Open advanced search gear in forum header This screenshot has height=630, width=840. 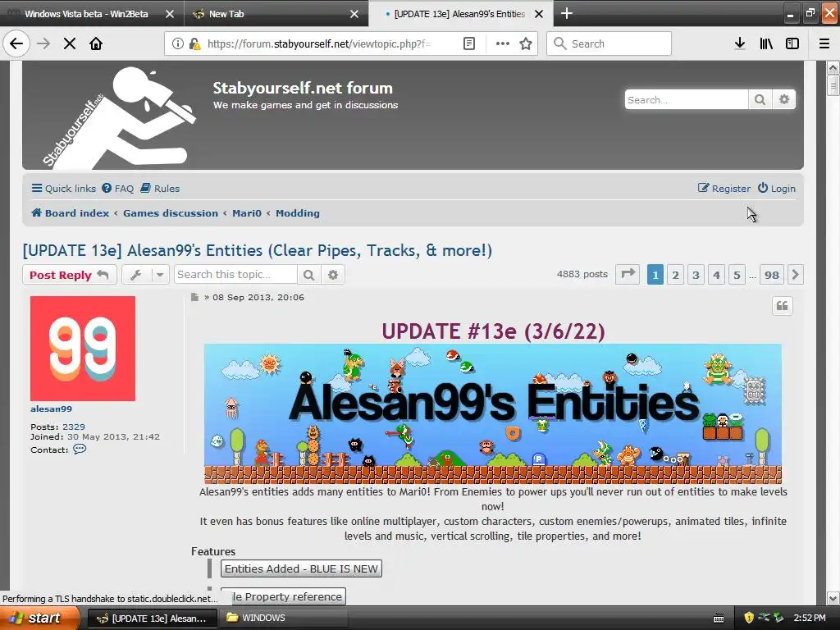(x=783, y=99)
